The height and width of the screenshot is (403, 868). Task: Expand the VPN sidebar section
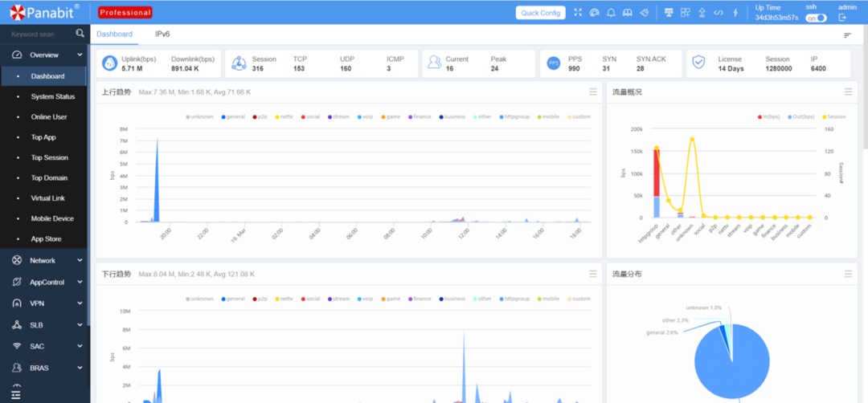click(x=44, y=303)
